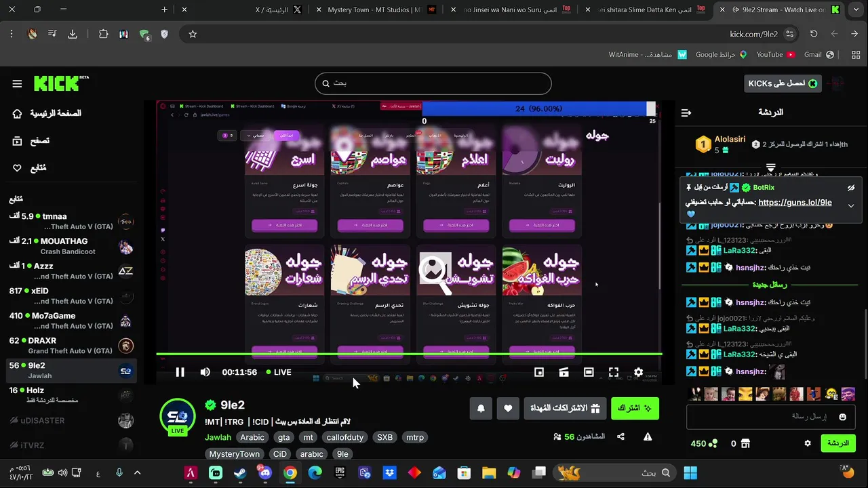The image size is (868, 488).
Task: Toggle mini player mode icon
Action: (x=539, y=372)
